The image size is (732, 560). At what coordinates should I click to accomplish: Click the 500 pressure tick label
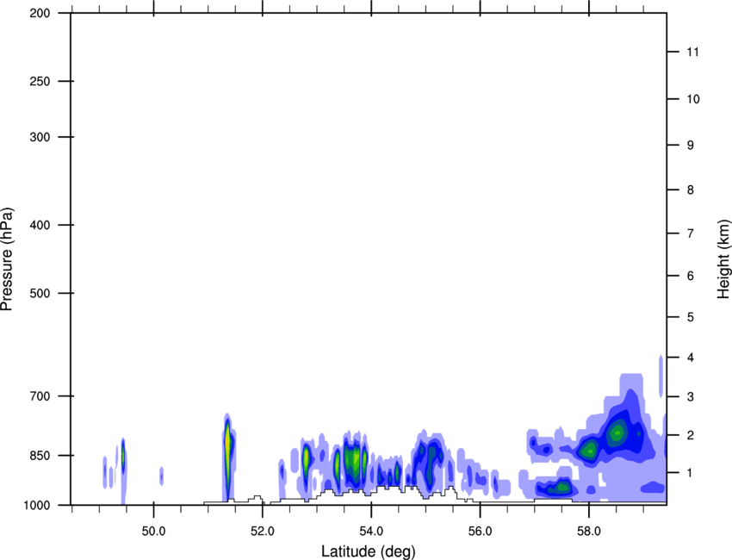(40, 293)
